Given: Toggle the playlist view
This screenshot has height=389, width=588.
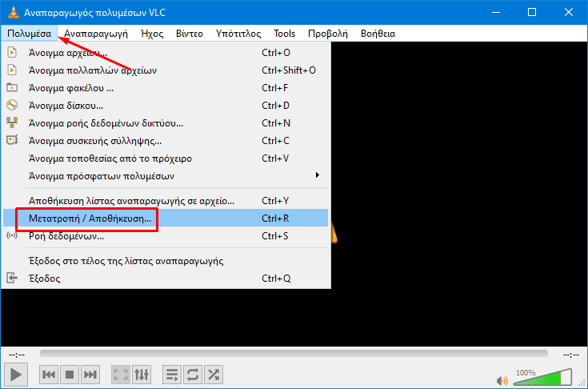Looking at the screenshot, I should (x=172, y=375).
